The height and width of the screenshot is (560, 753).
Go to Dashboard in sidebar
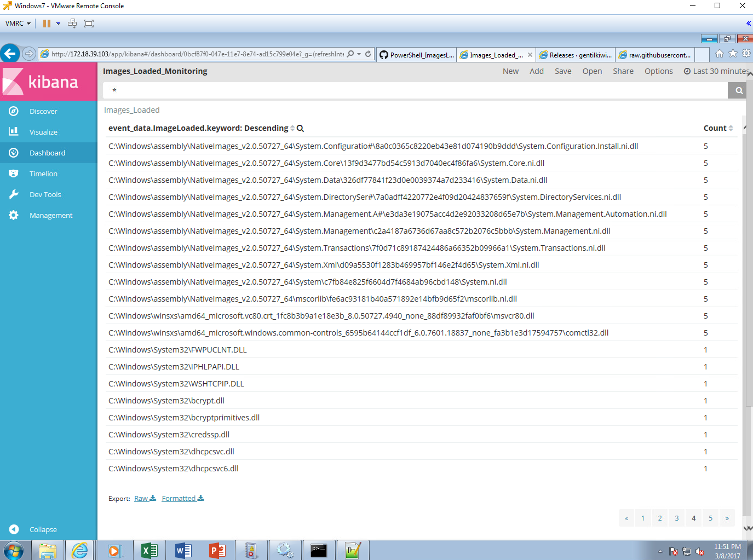tap(48, 153)
